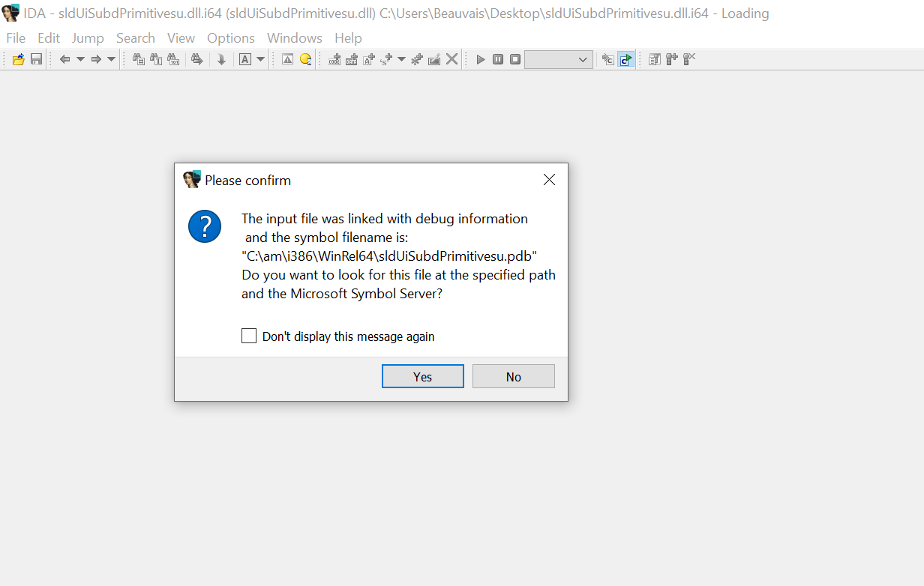Image resolution: width=924 pixels, height=586 pixels.
Task: Click the Convert to code icon
Action: pyautogui.click(x=334, y=59)
